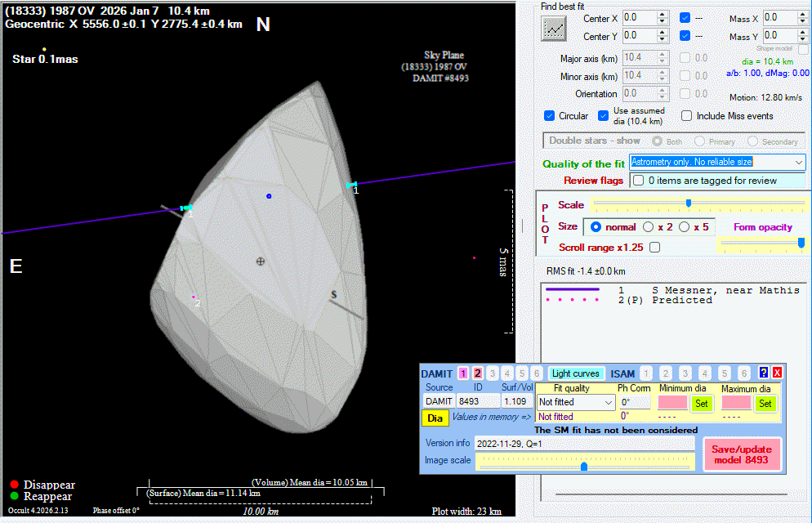Open help with the blue question mark icon

[x=764, y=373]
